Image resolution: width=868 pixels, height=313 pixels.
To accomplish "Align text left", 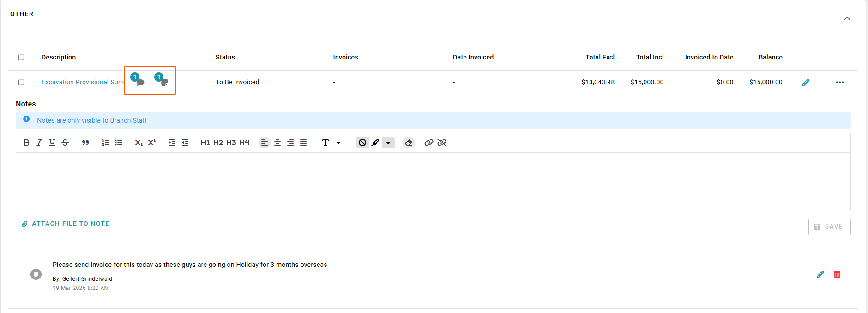I will 264,142.
